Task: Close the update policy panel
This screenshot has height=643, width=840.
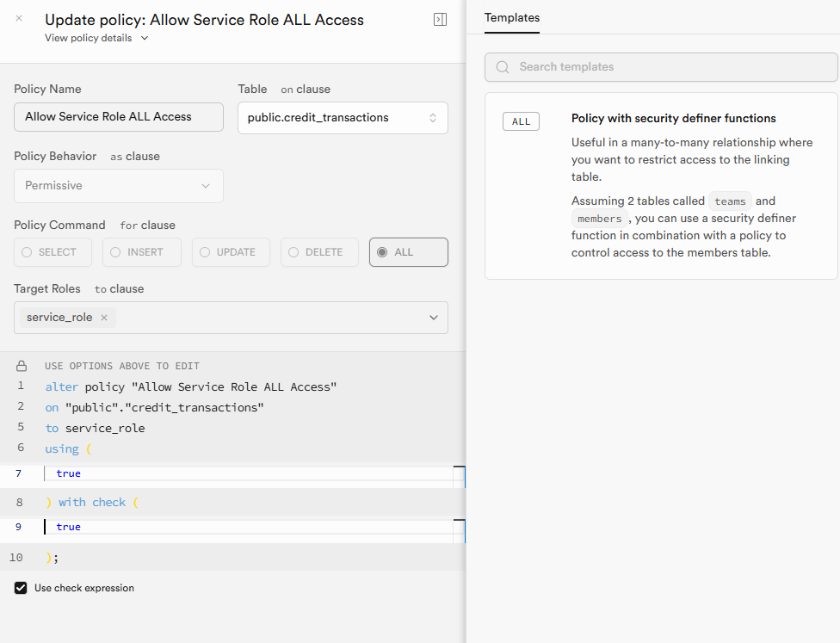Action: tap(19, 18)
